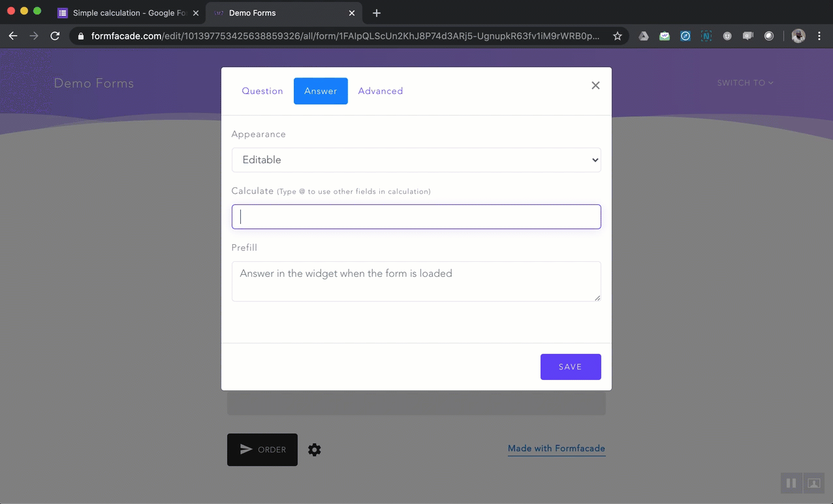Open the Google Drive extension icon

click(644, 36)
